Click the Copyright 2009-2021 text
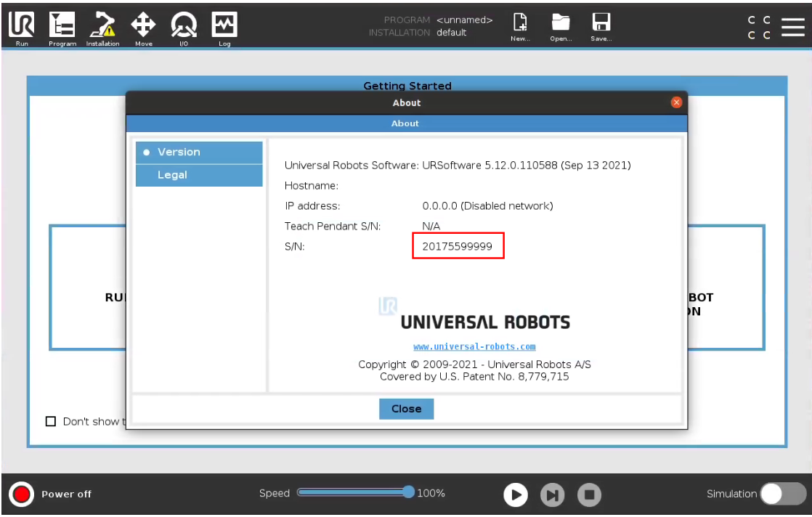The image size is (812, 517). 474,365
